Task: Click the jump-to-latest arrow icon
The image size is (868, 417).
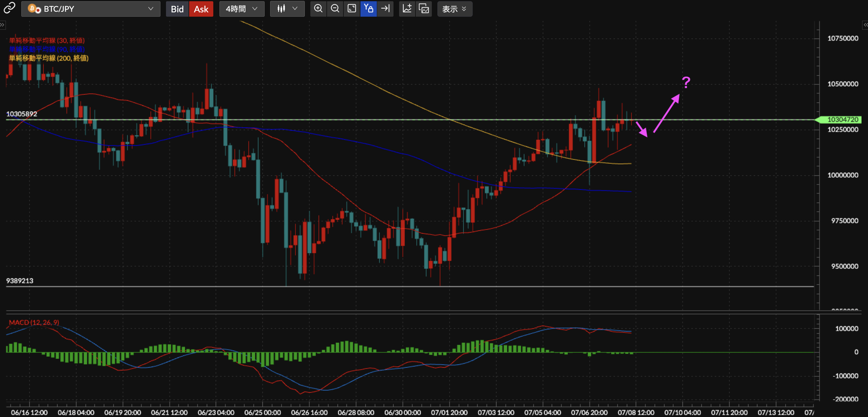Action: 385,9
